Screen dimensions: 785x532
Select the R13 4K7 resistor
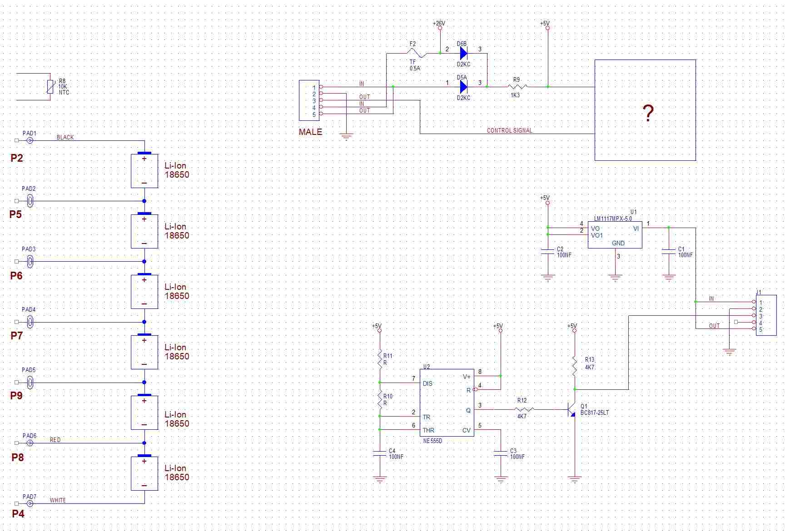click(x=575, y=366)
